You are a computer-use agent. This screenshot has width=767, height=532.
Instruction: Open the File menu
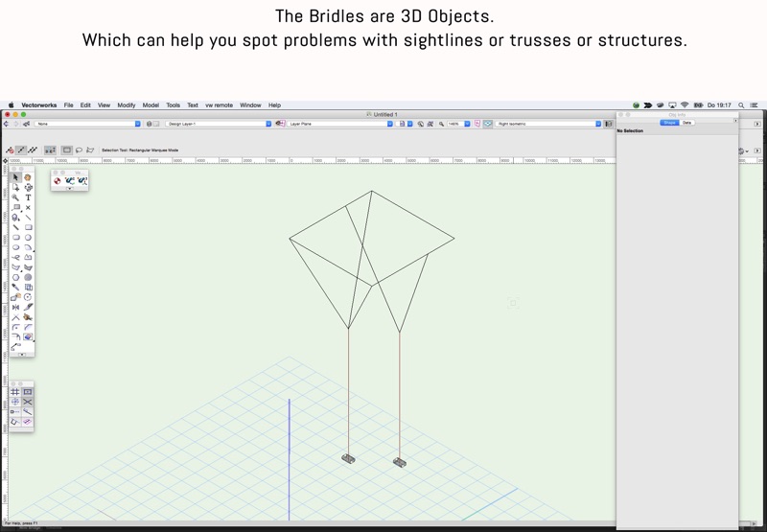point(68,105)
